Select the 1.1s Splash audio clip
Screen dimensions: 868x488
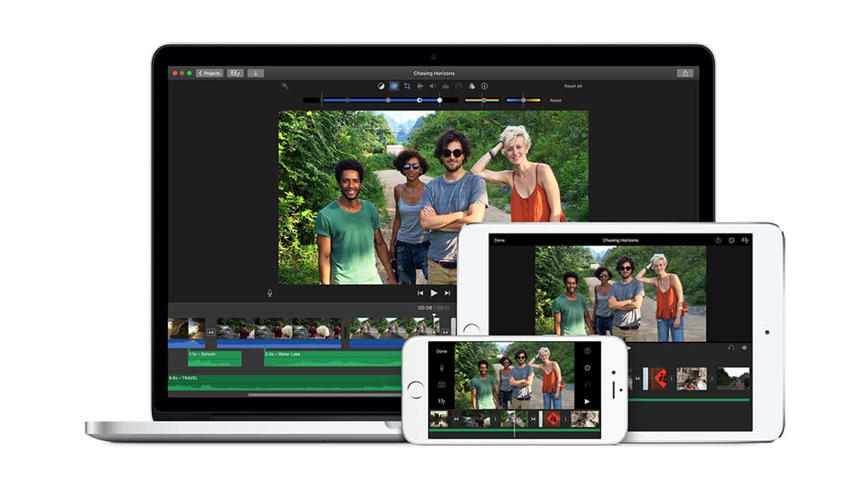click(215, 359)
